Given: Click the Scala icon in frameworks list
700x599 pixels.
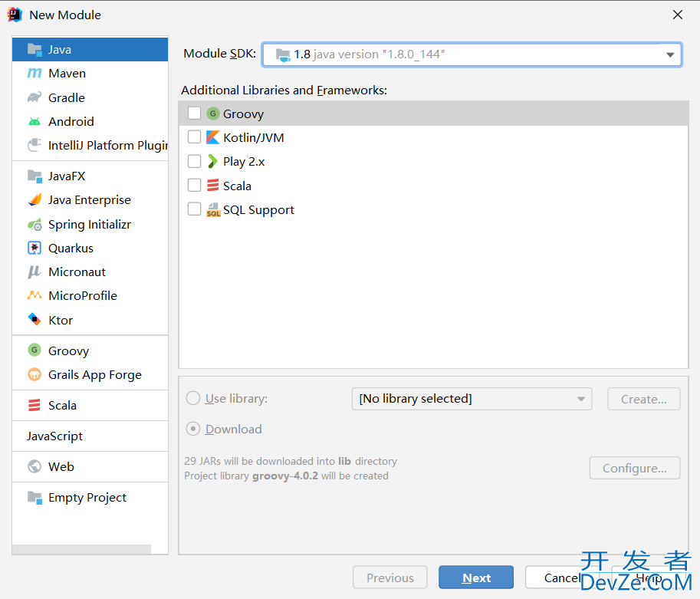Looking at the screenshot, I should pos(213,186).
